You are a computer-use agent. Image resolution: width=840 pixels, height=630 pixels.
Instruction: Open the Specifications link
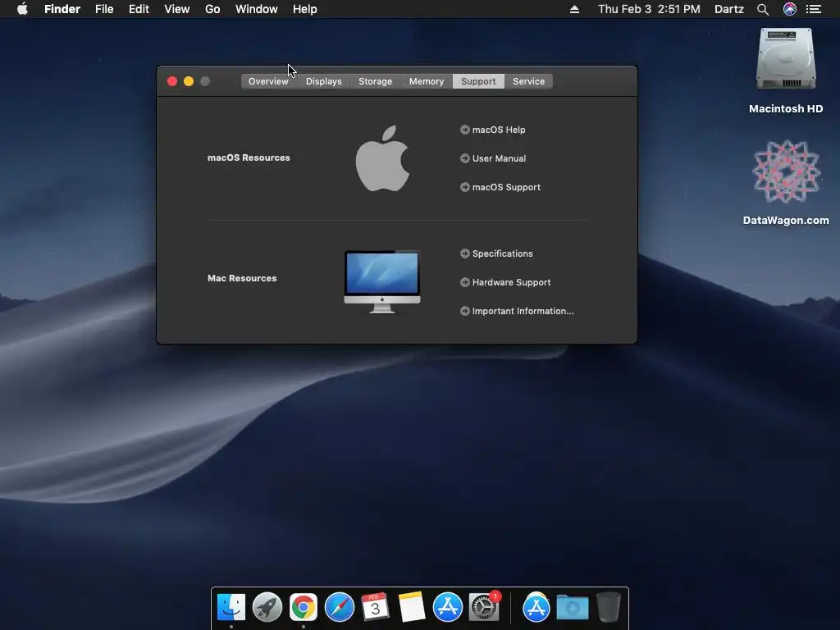coord(503,253)
